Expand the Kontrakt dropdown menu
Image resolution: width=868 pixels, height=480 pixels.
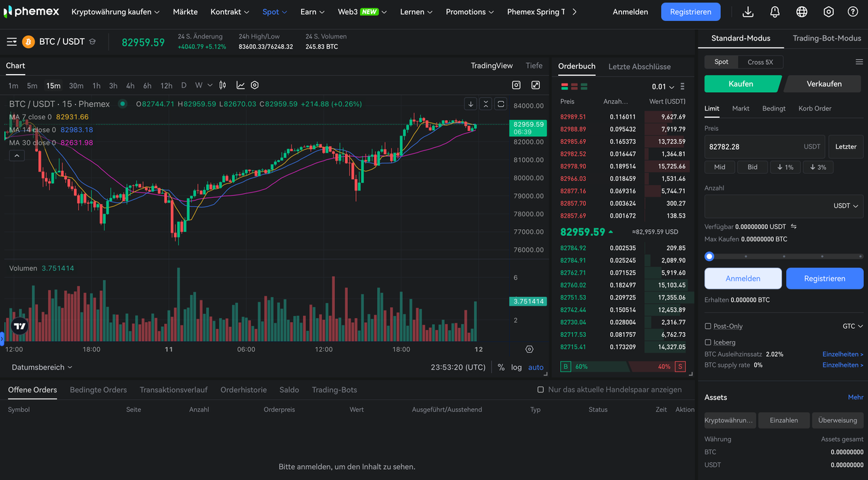click(x=230, y=12)
